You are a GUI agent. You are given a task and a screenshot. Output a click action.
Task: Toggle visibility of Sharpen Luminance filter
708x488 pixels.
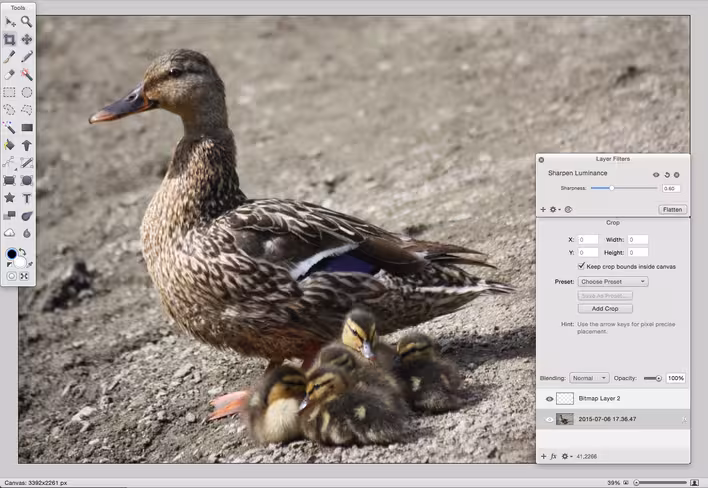pos(656,175)
